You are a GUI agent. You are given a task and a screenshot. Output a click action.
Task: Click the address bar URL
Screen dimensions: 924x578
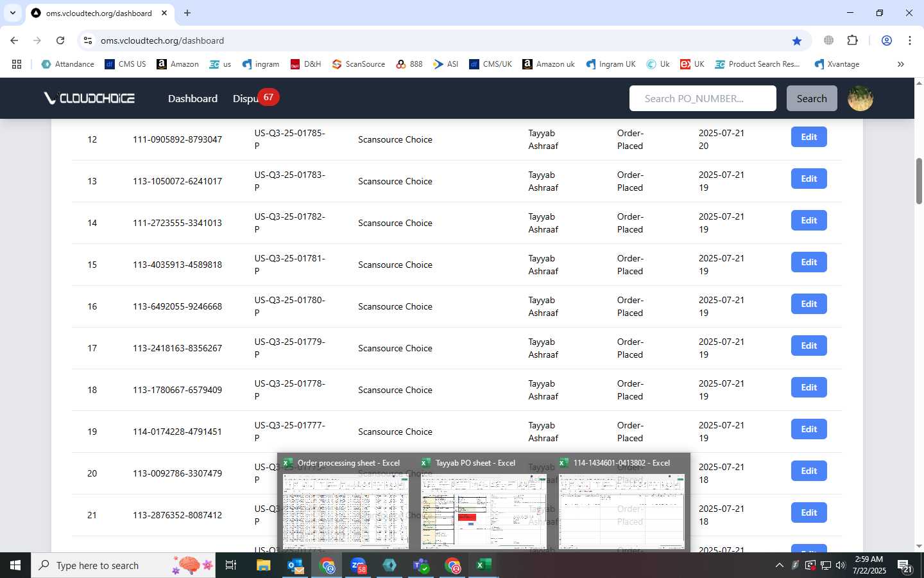pyautogui.click(x=162, y=40)
